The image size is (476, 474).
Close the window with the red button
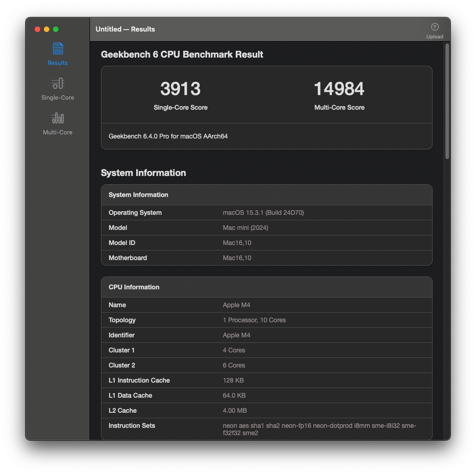click(37, 29)
